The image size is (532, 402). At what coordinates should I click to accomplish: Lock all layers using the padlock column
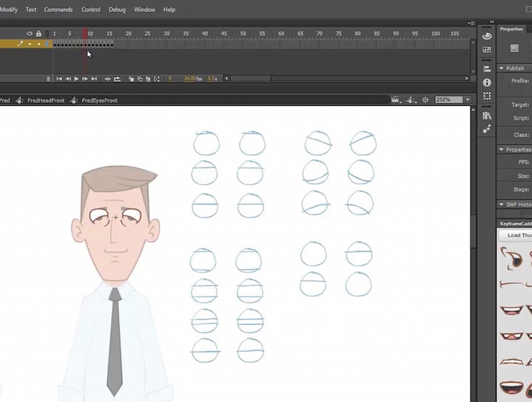click(38, 32)
